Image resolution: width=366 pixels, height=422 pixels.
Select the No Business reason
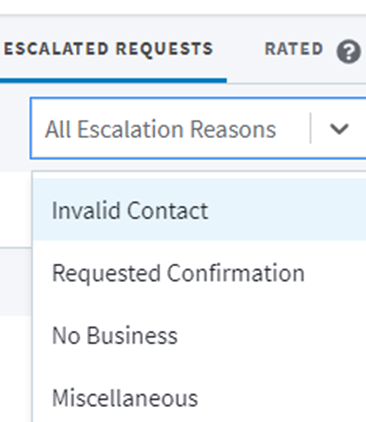199,335
